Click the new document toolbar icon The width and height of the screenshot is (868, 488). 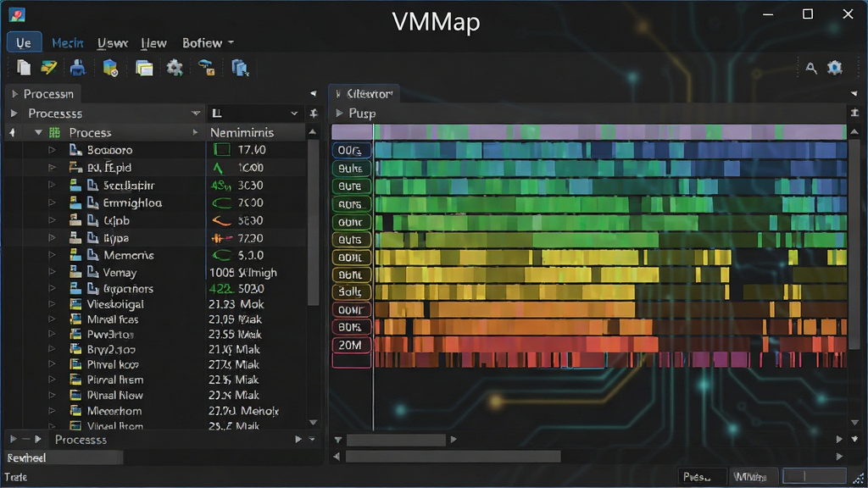click(24, 68)
